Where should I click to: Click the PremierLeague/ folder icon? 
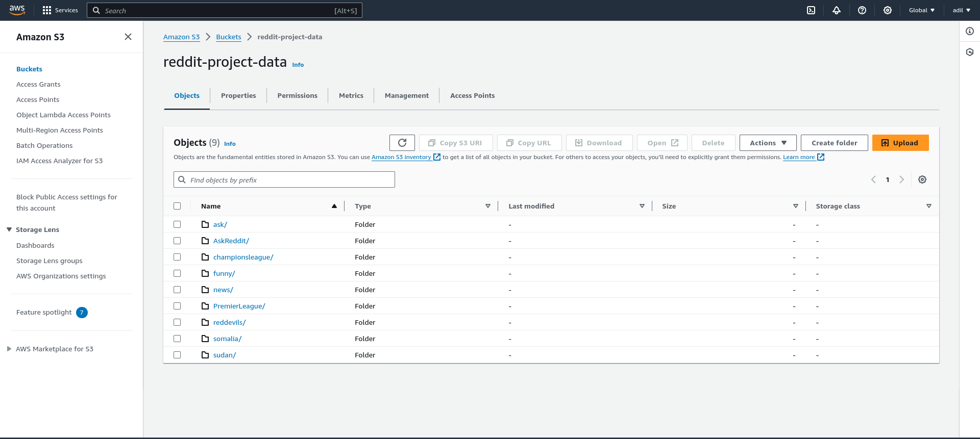(205, 306)
